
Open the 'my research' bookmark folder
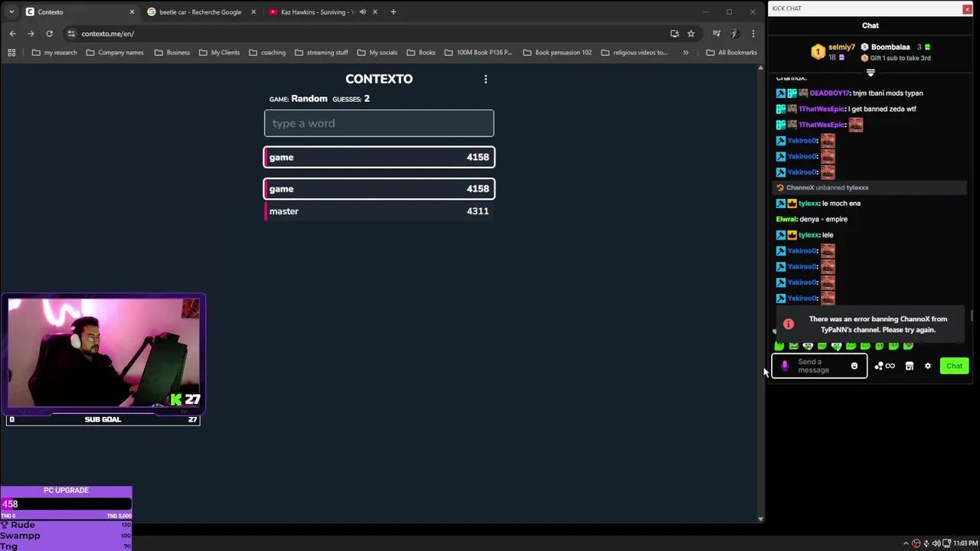[x=54, y=53]
